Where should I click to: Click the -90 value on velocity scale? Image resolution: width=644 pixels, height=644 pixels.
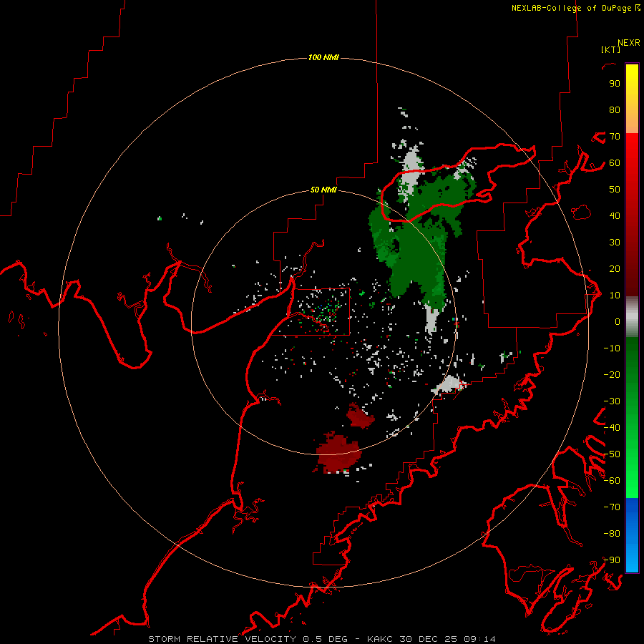pos(612,560)
